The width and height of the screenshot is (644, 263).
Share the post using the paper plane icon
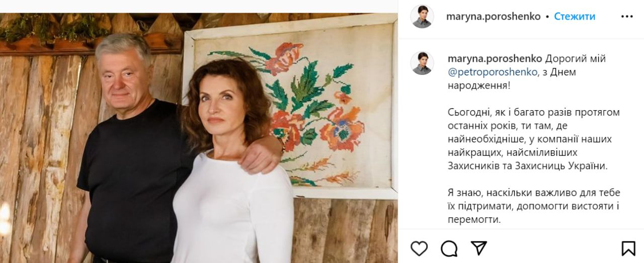(x=478, y=248)
